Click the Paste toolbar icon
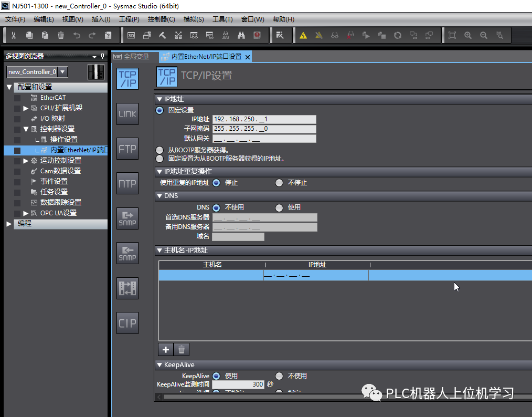Viewport: 532px width, 417px height. [45, 35]
